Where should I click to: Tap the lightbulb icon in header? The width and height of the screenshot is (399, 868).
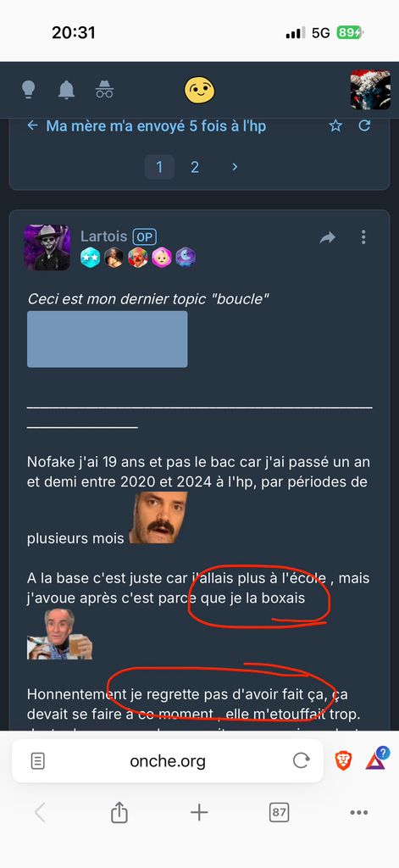28,89
